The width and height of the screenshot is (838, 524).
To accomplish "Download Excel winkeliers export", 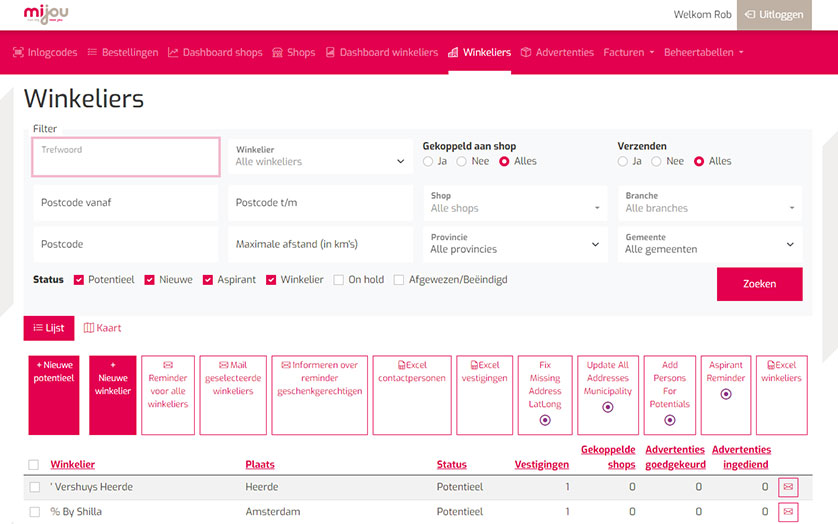I will (x=781, y=395).
